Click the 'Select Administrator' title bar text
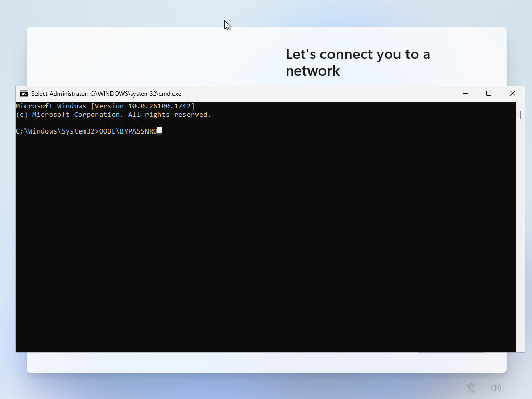 tap(106, 94)
